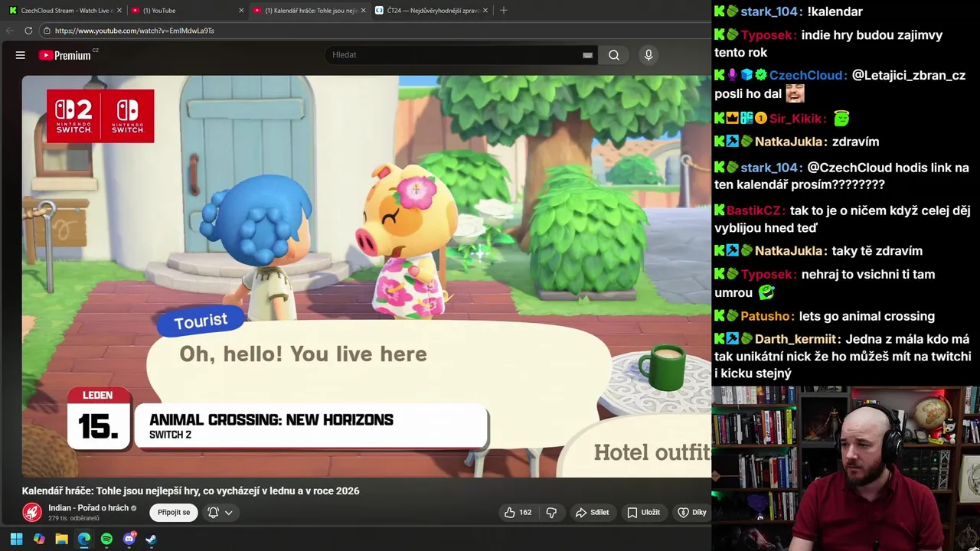Open a new browser tab
The image size is (980, 551).
point(503,11)
